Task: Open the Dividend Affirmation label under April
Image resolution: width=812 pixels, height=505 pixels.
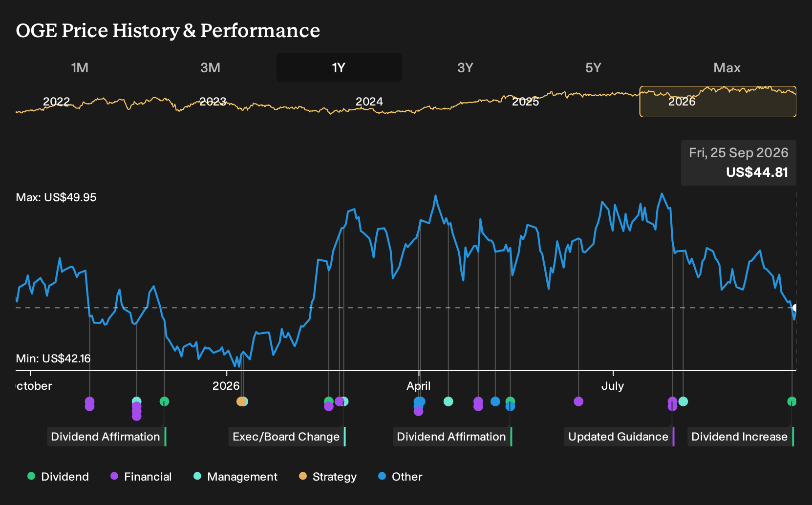Action: tap(452, 437)
